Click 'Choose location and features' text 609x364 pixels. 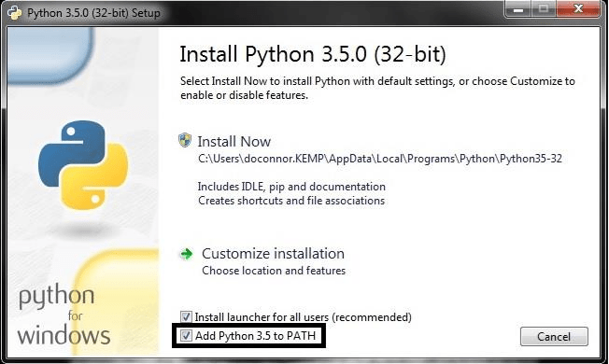tap(274, 271)
